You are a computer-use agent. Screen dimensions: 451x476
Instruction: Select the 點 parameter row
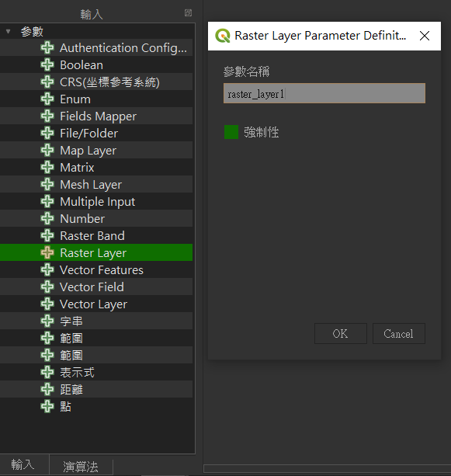96,406
